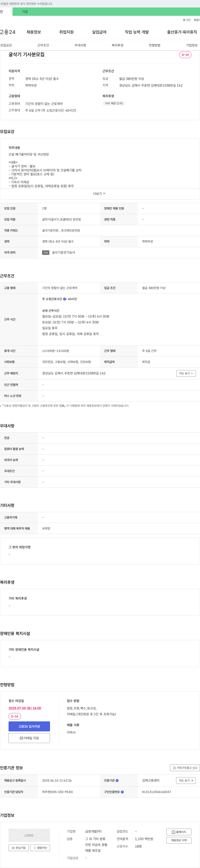Image resolution: width=200 pixels, height=868 pixels.
Task: Open the 구인인증번호 info tooltip icon
Action: coord(122,792)
